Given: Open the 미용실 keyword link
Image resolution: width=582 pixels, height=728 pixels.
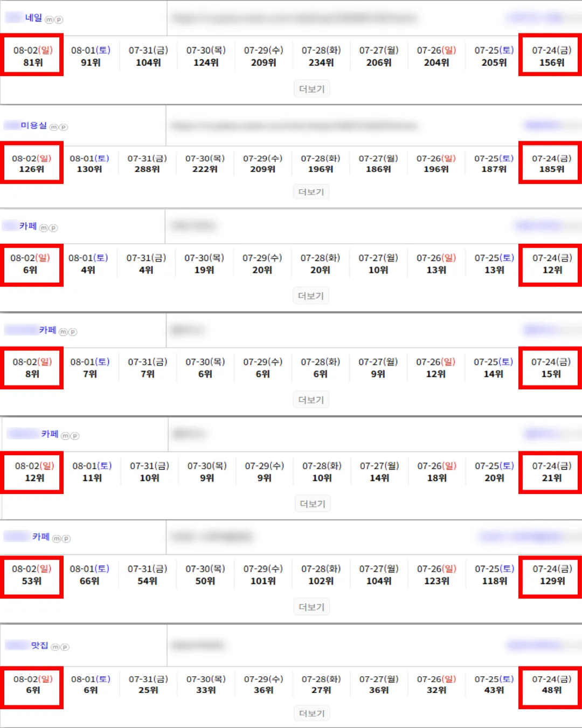Looking at the screenshot, I should coord(34,126).
